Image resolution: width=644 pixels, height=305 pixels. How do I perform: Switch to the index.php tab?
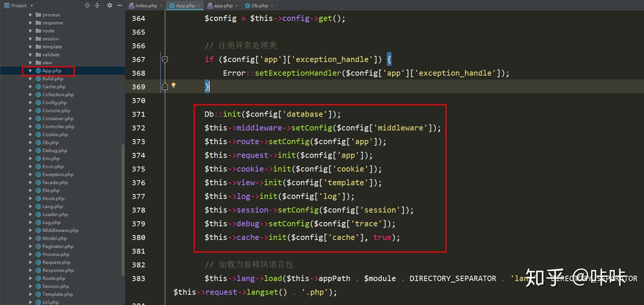point(145,5)
